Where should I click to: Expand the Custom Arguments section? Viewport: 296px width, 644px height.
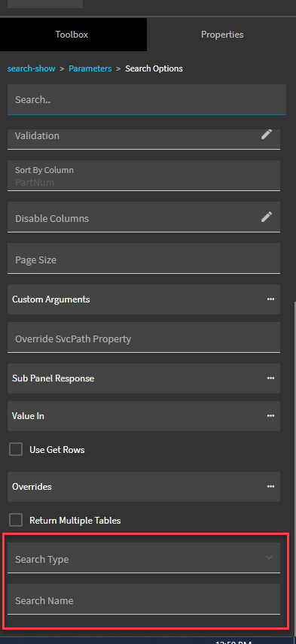point(144,299)
